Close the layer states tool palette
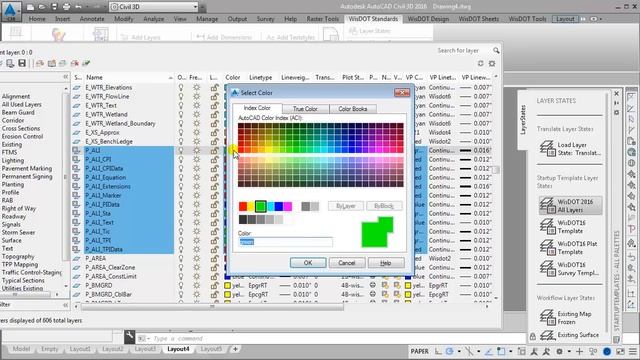 pos(616,94)
